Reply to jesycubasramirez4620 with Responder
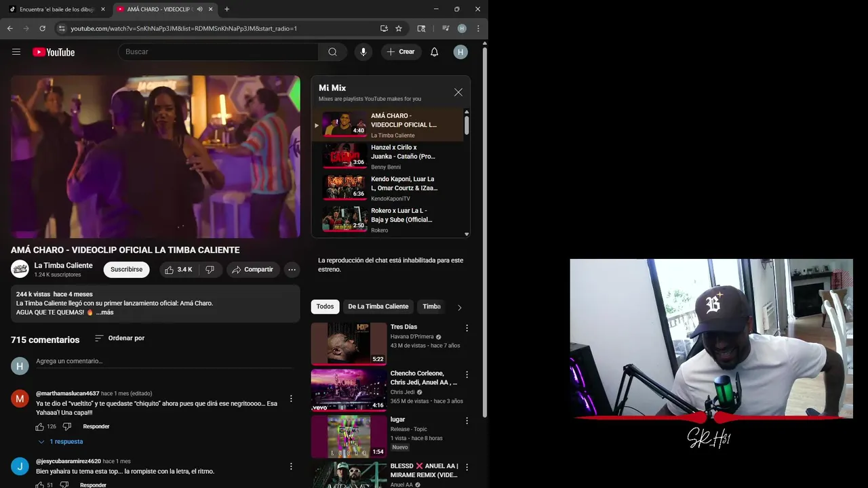 [x=93, y=485]
